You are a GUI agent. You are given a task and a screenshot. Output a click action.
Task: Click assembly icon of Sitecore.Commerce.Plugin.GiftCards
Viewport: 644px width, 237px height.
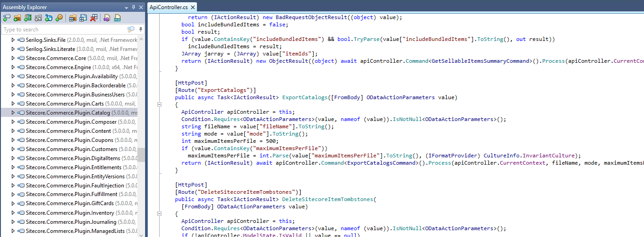point(21,204)
